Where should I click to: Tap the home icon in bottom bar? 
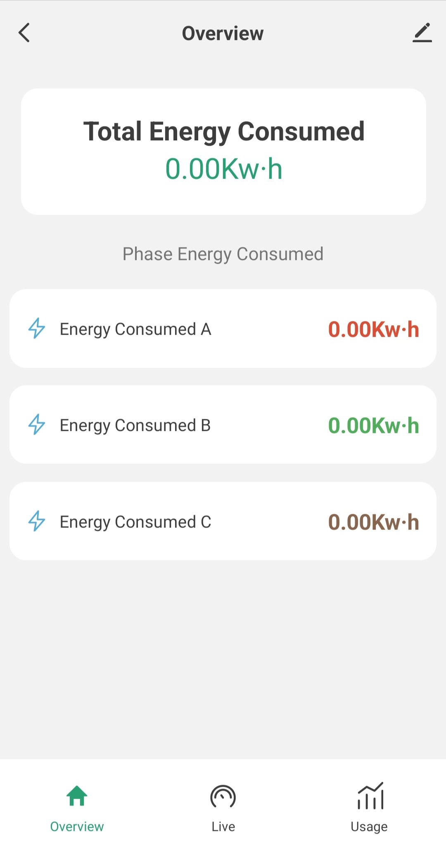tap(77, 796)
